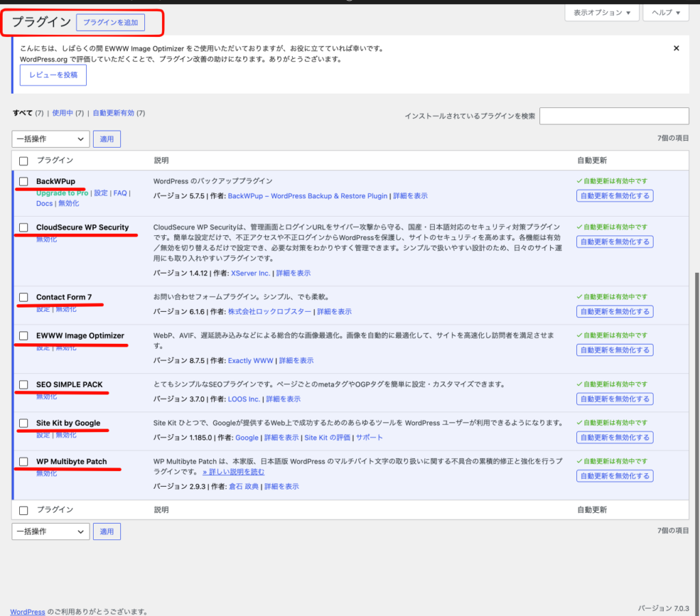Click 無効化 under Site Kit by Google
The height and width of the screenshot is (616, 700).
point(66,435)
